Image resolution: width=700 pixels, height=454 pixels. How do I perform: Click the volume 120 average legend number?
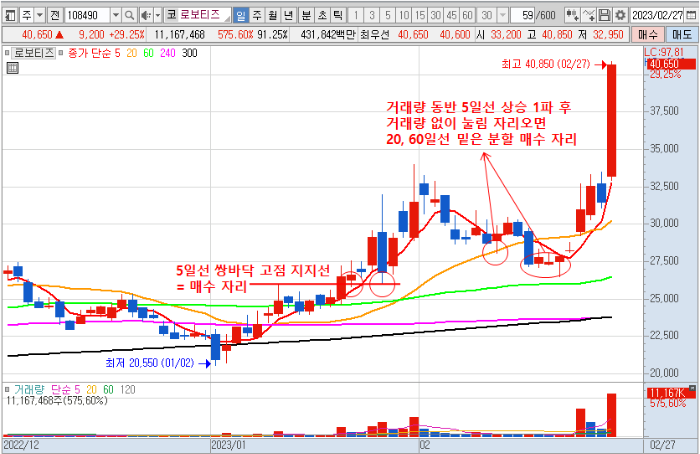[128, 390]
